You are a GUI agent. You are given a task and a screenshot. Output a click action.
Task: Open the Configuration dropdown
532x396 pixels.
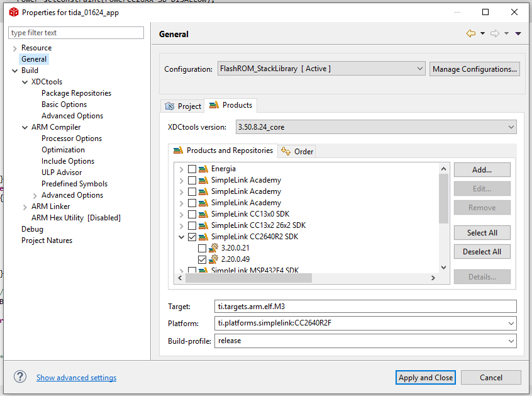click(x=321, y=69)
